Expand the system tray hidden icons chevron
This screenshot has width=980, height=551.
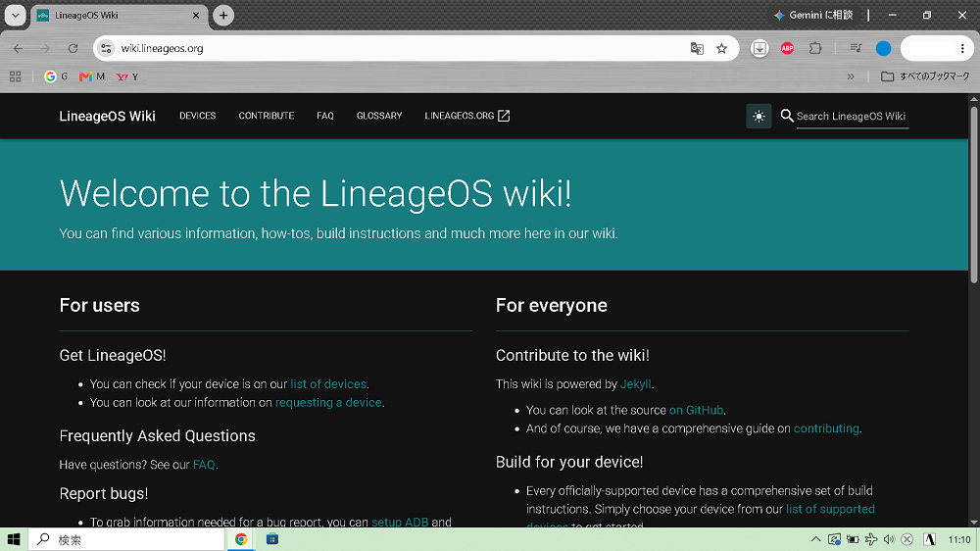coord(815,539)
